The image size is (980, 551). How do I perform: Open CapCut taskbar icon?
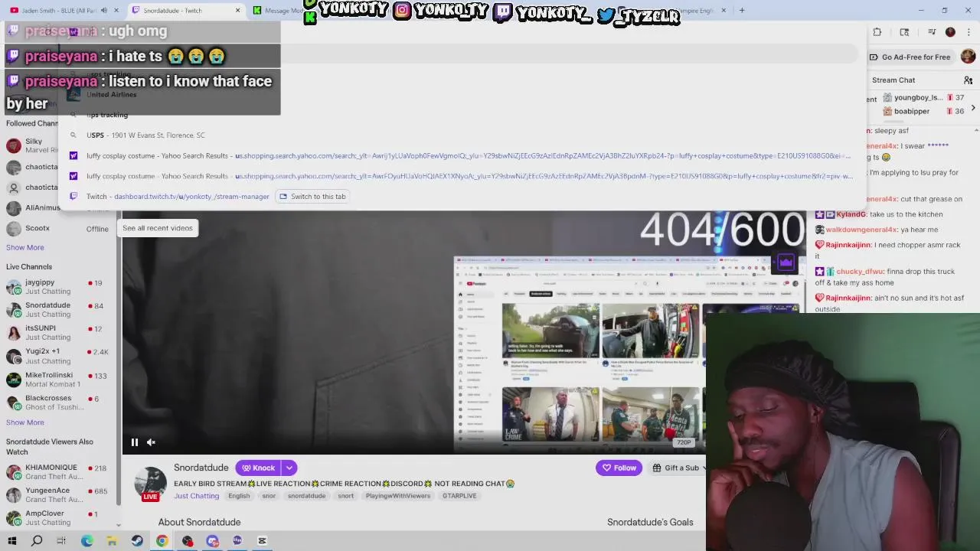[262, 541]
